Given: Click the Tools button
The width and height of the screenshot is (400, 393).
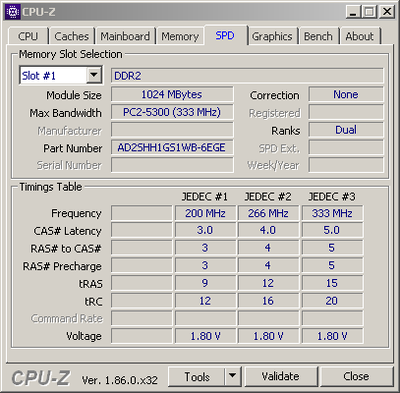Looking at the screenshot, I should point(197,377).
